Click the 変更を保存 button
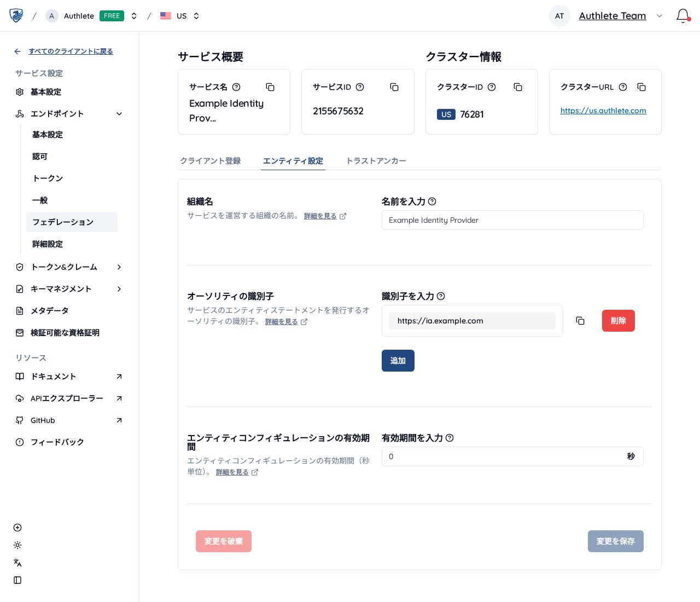 pyautogui.click(x=616, y=541)
